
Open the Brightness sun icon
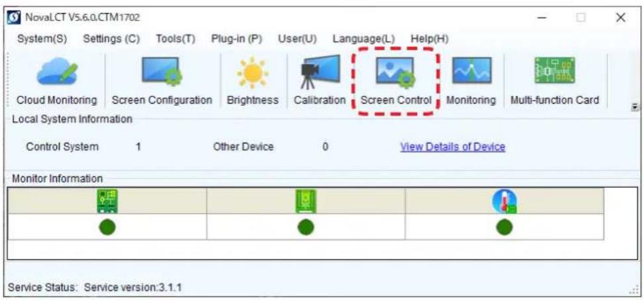click(253, 74)
